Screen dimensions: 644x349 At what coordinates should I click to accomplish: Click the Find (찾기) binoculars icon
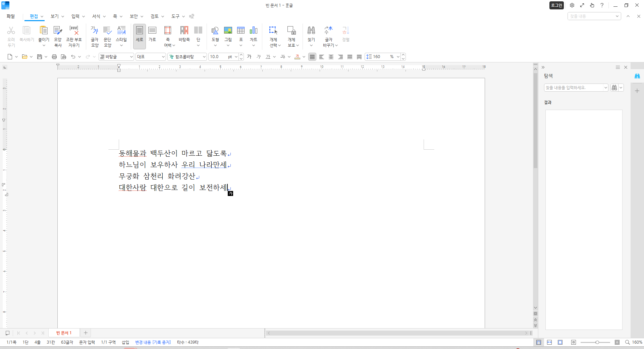point(311,31)
